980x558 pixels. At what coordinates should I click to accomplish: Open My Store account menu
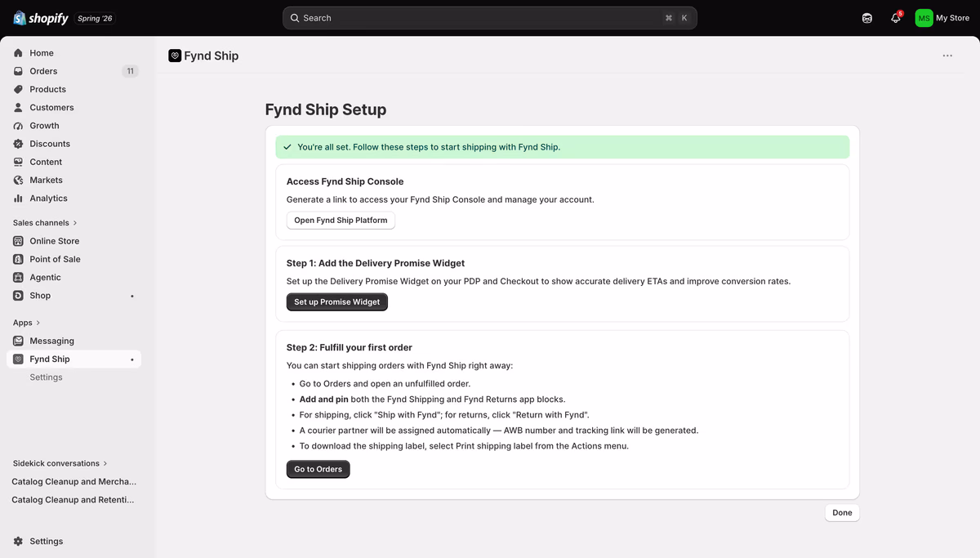942,18
